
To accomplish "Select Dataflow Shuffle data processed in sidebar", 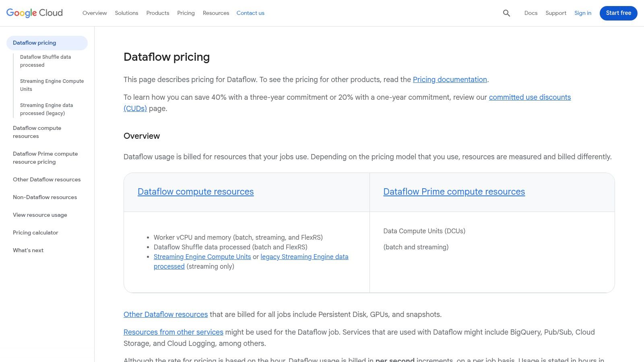I will coord(45,61).
